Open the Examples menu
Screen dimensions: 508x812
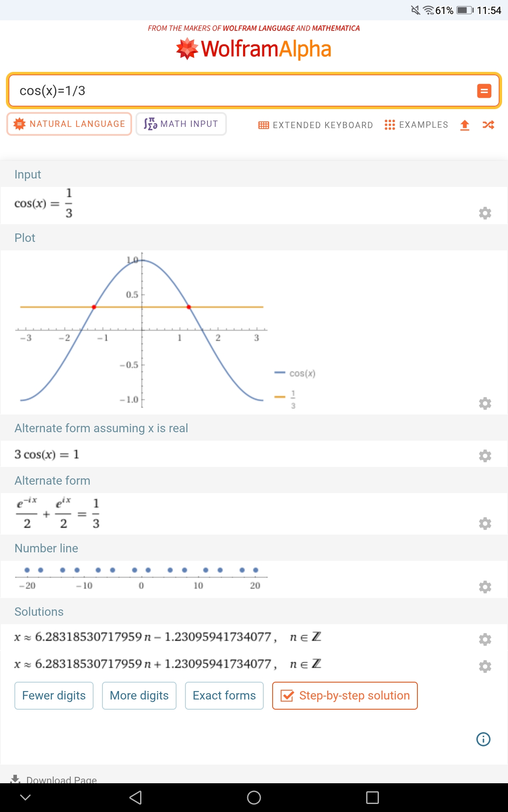416,125
